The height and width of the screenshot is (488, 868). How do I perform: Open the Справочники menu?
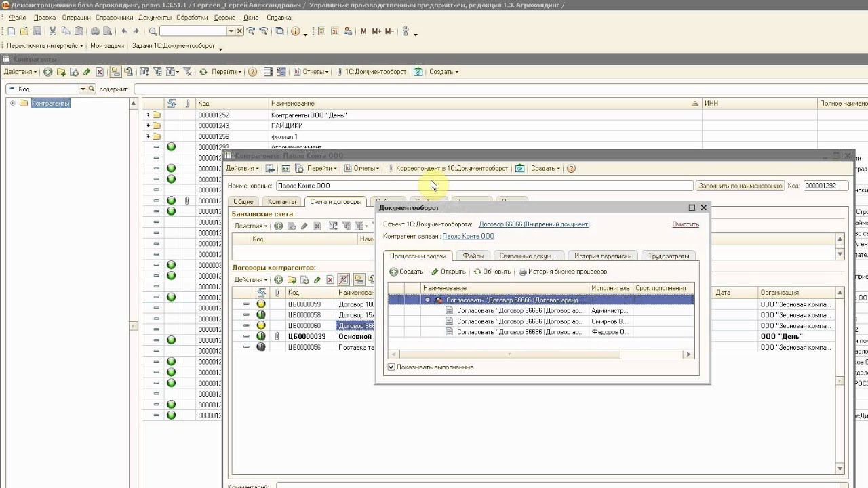point(113,18)
